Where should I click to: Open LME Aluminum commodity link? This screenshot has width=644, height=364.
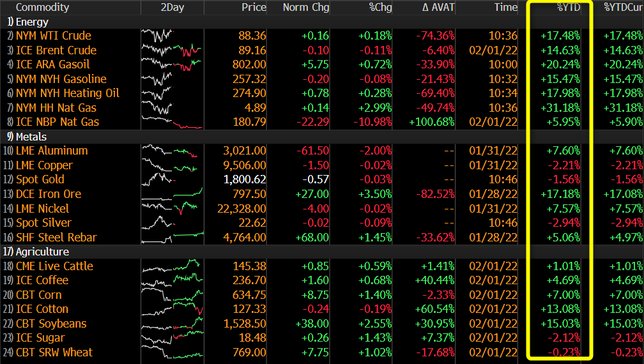coord(52,151)
